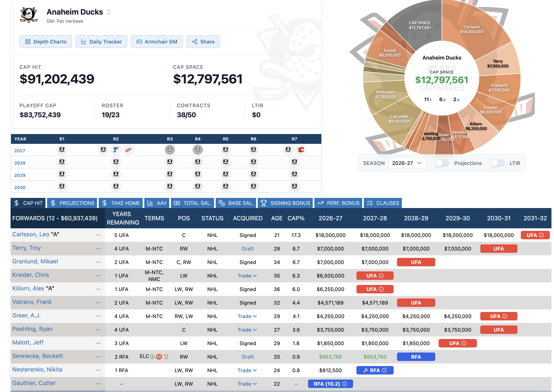This screenshot has width=554, height=392.
Task: Click the 2028 R2 Ducks pick icon
Action: [116, 162]
